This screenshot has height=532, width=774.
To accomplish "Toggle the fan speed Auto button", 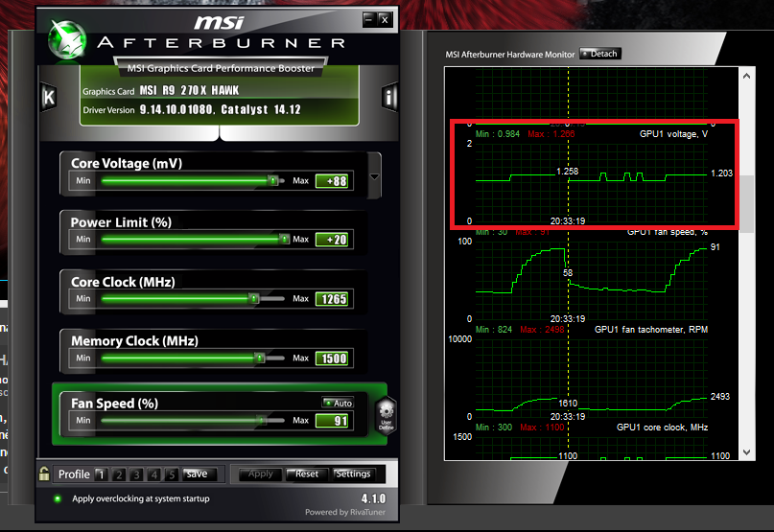I will pyautogui.click(x=339, y=403).
